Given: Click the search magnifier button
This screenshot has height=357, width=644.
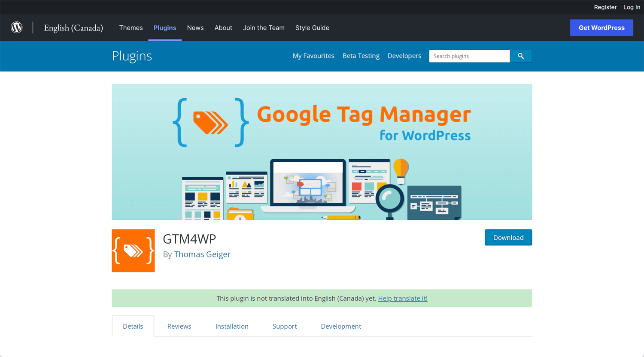Looking at the screenshot, I should 521,56.
